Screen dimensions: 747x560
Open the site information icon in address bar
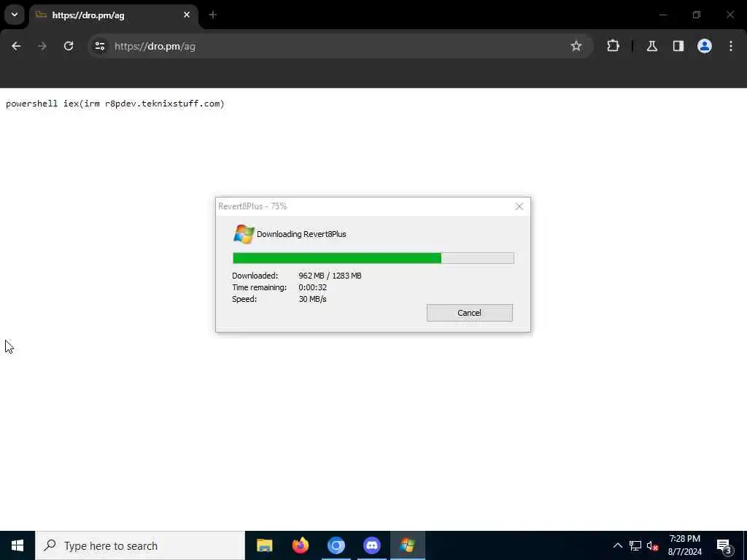coord(99,46)
